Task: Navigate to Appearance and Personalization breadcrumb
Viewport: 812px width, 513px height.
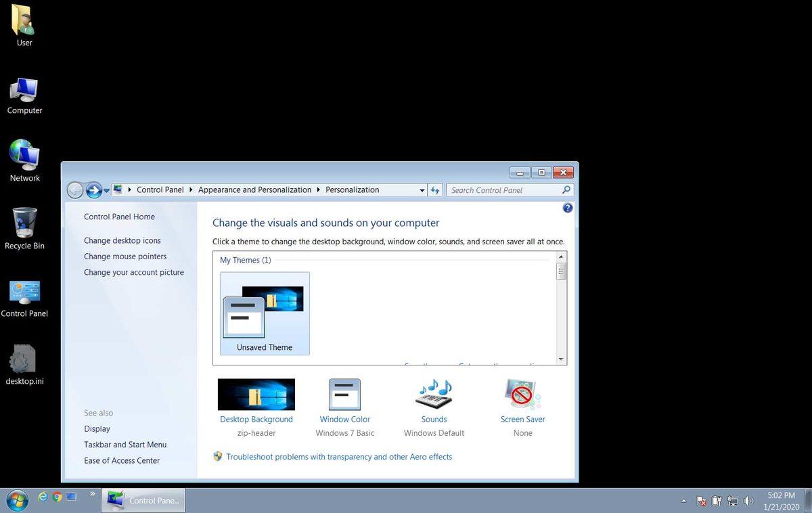Action: (x=254, y=190)
